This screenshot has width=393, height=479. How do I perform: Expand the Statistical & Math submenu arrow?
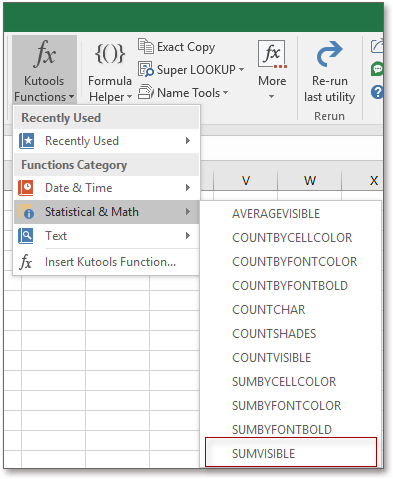(x=188, y=212)
